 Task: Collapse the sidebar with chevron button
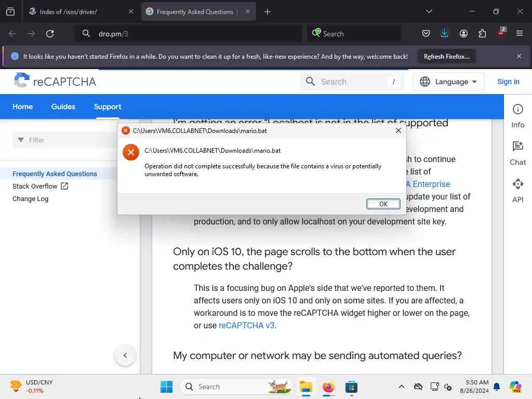125,355
